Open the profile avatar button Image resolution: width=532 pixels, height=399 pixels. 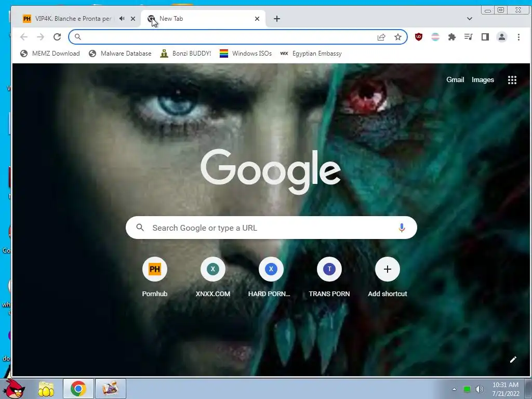[502, 37]
